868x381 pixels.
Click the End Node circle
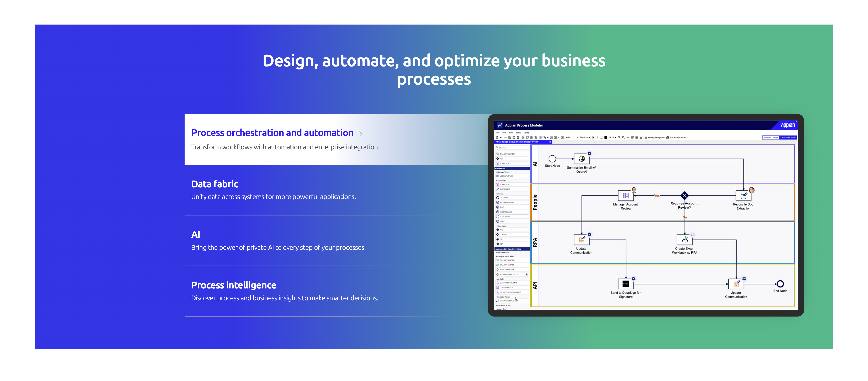[x=780, y=284]
